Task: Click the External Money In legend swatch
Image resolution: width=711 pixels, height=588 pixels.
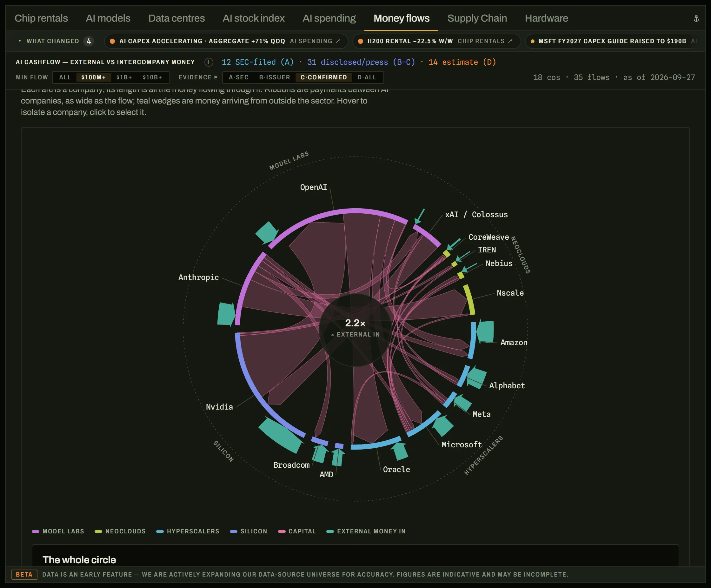Action: coord(330,531)
